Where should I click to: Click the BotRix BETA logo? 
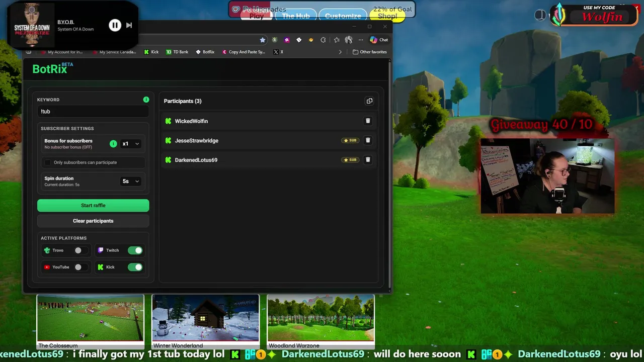click(x=53, y=68)
